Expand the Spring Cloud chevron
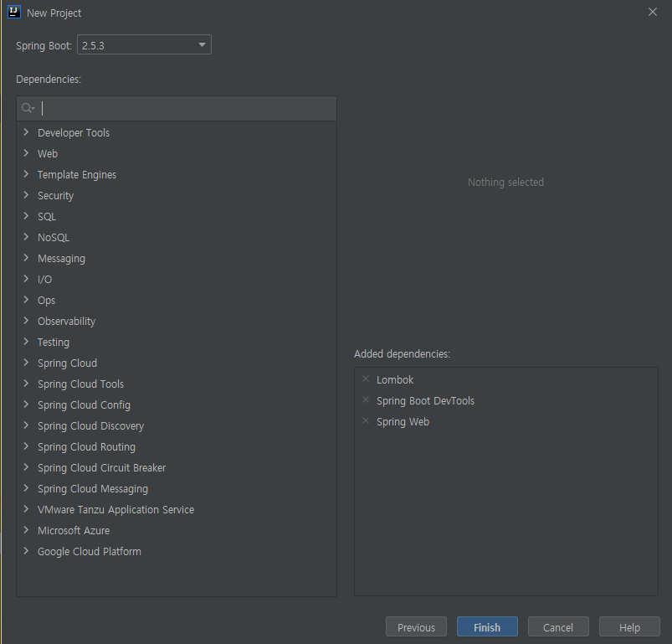The width and height of the screenshot is (672, 644). [26, 363]
